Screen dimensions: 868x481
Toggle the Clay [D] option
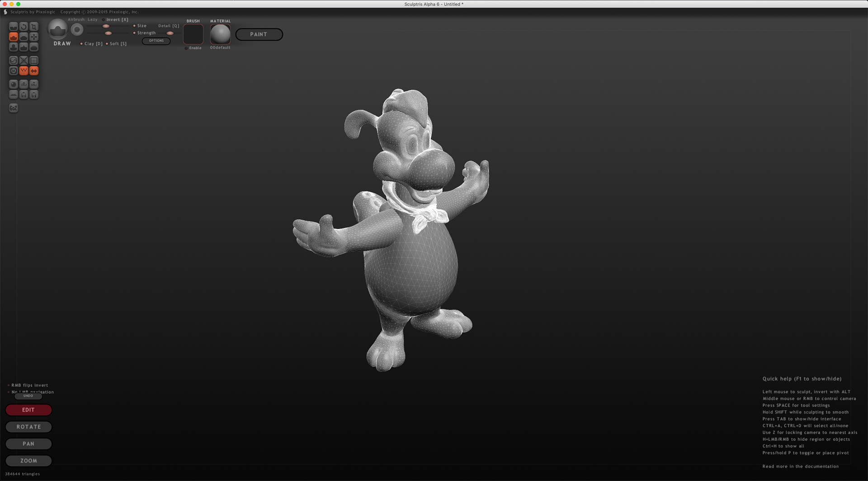coord(91,44)
